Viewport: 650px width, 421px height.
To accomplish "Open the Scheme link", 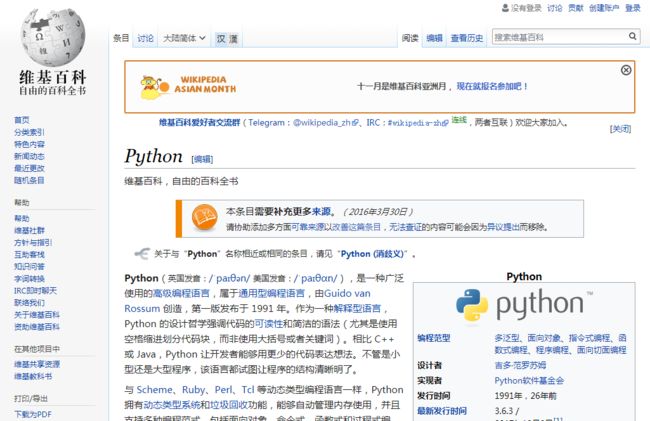I will click(x=154, y=390).
